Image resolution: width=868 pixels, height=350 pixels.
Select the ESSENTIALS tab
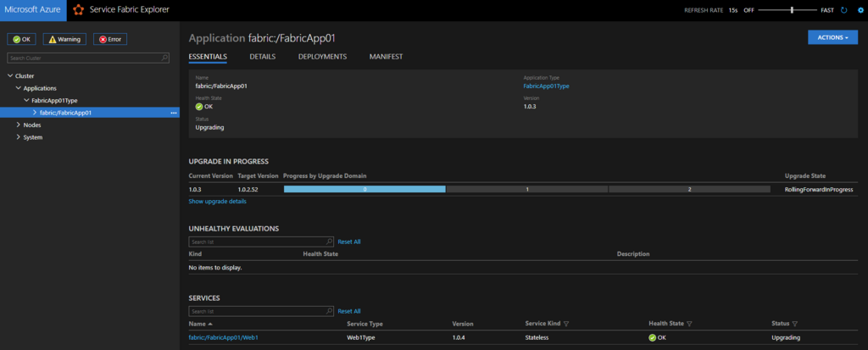coord(208,57)
